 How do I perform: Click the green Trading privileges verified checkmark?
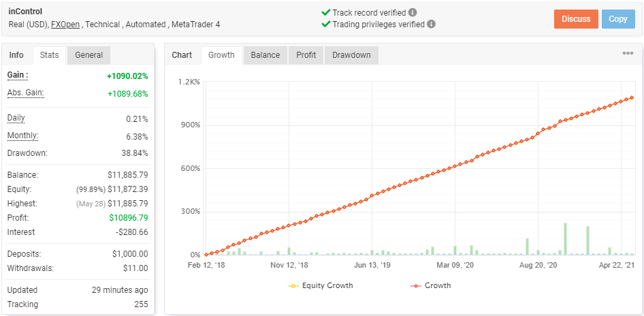click(325, 25)
